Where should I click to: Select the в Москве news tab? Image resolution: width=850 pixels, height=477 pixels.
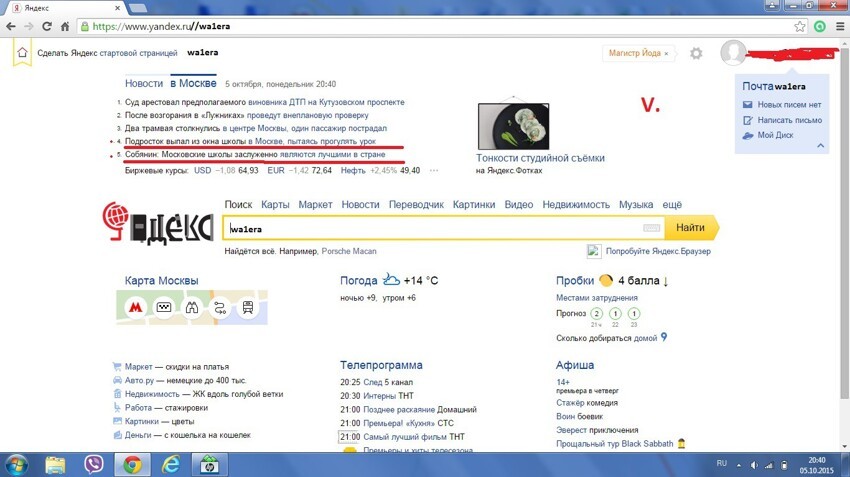pos(193,83)
